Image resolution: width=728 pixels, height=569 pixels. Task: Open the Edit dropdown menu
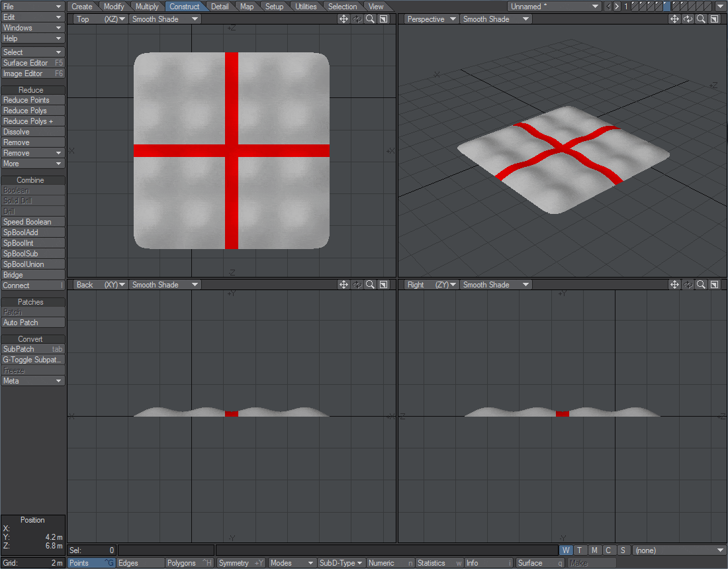[x=32, y=17]
